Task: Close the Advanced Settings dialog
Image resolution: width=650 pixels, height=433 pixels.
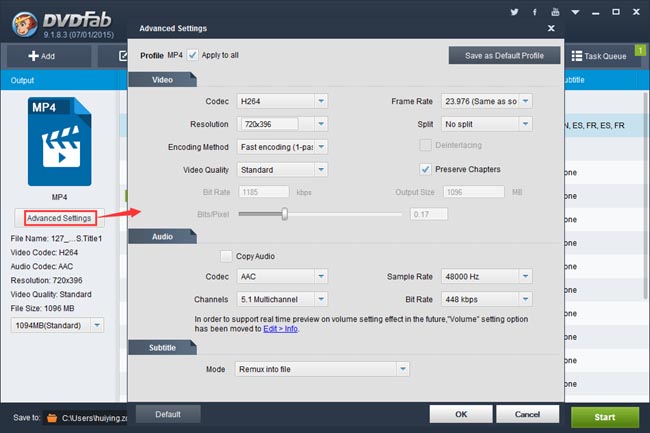Action: coord(551,28)
